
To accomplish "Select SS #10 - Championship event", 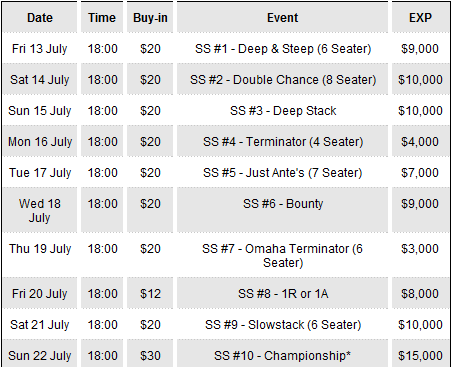I will tap(283, 356).
